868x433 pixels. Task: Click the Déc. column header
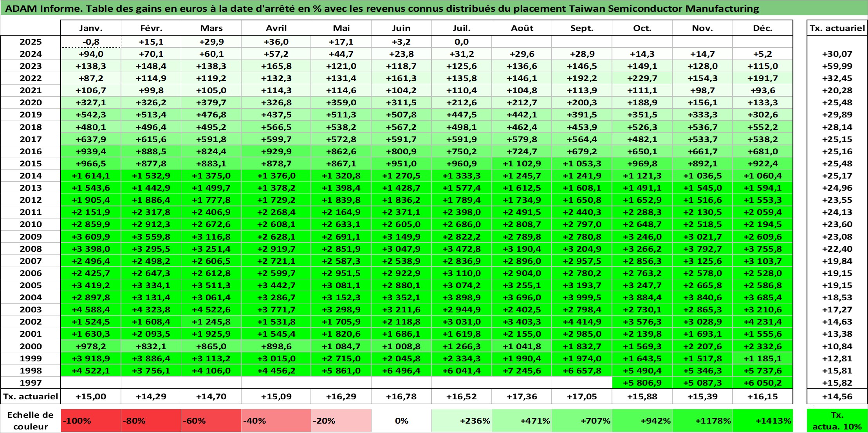pos(763,28)
